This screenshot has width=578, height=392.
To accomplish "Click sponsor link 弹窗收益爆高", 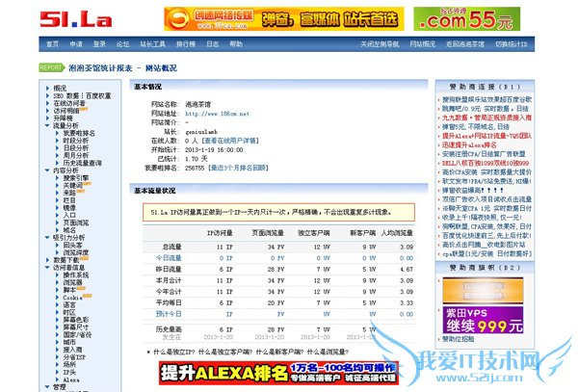I will coord(473,191).
